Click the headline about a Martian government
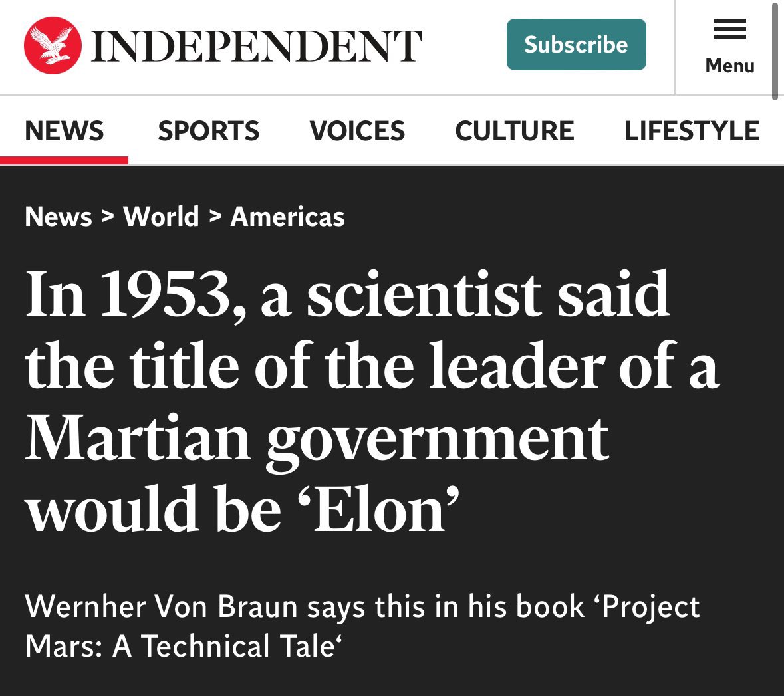 [372, 401]
